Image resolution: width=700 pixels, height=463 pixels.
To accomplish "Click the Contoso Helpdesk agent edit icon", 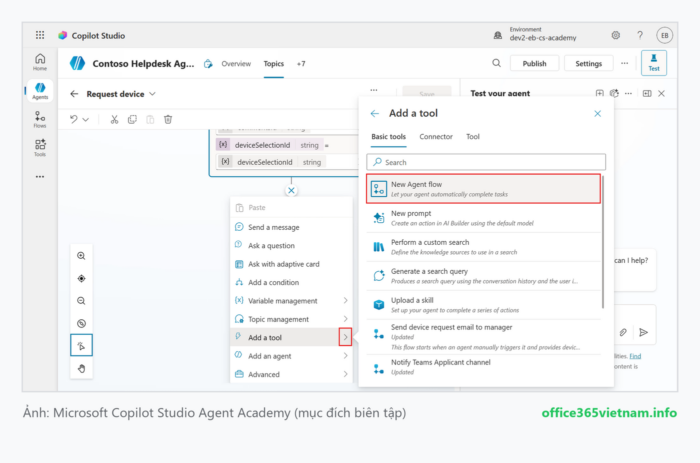I will (208, 64).
